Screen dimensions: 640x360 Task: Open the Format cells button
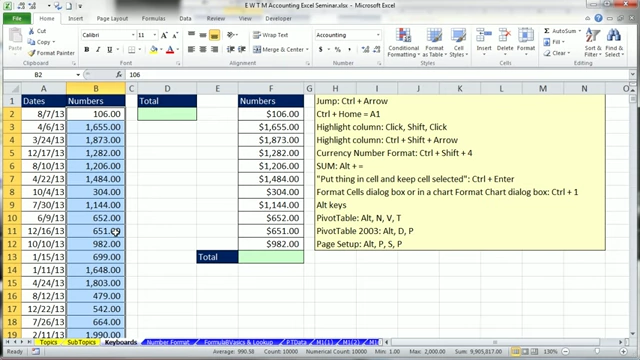pos(526,42)
